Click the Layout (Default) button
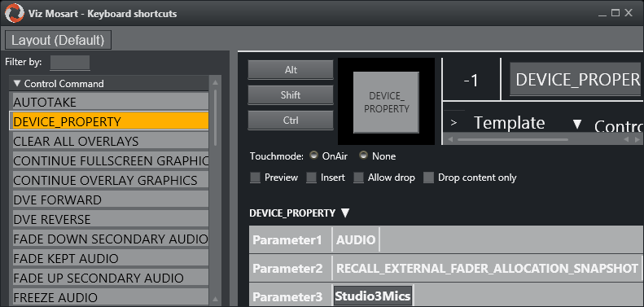Viewport: 644px width, 307px height. [58, 40]
